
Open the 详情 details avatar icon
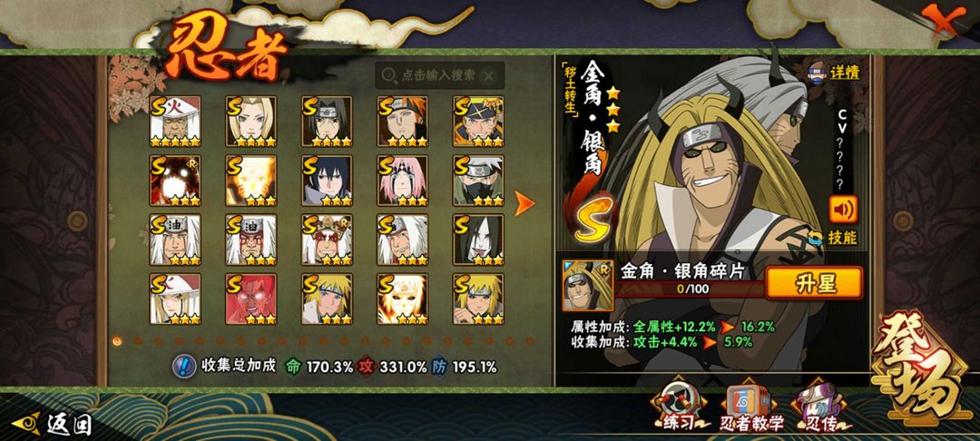pos(818,71)
